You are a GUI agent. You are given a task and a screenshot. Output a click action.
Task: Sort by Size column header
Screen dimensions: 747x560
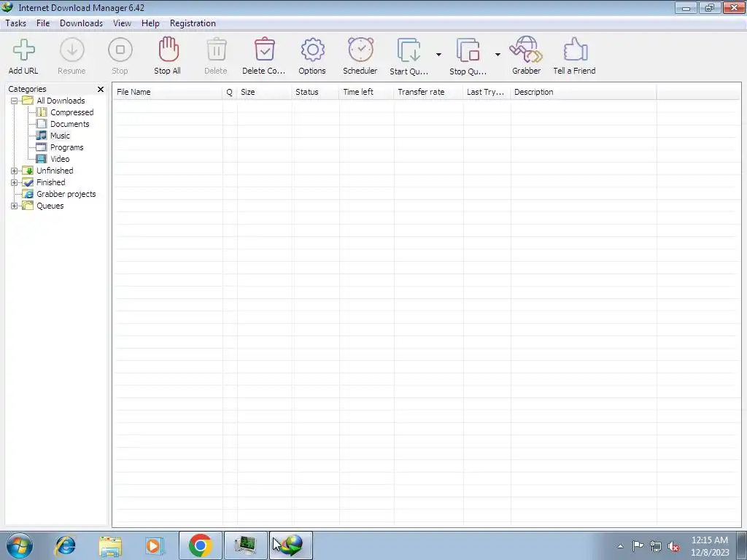click(264, 92)
